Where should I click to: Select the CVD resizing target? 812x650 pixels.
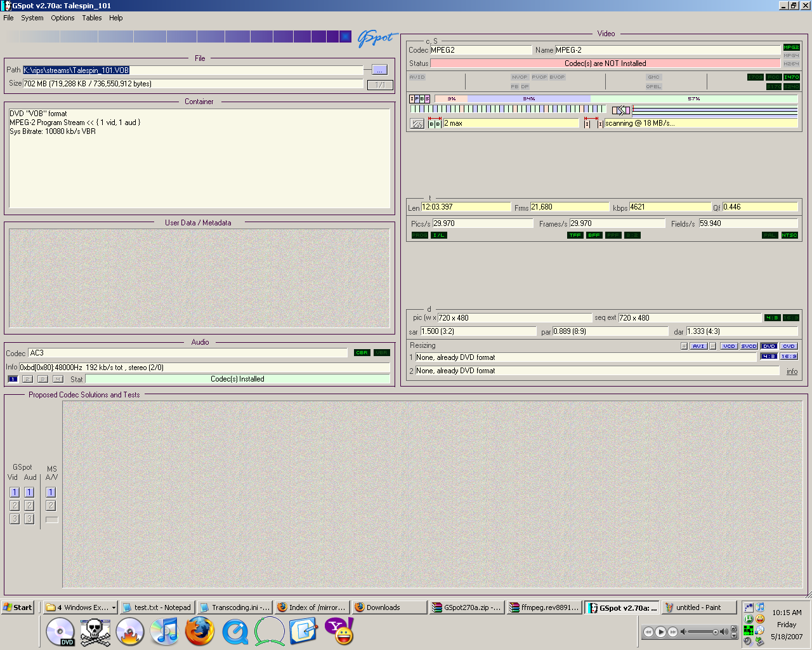click(789, 346)
